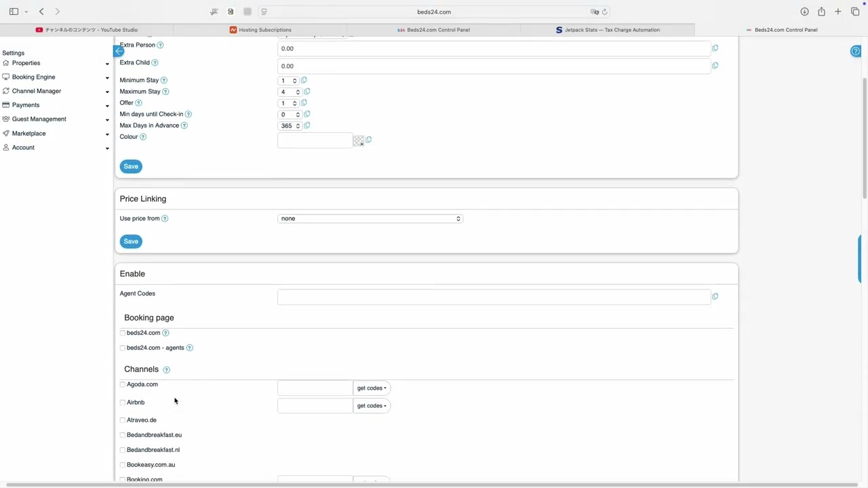
Task: Click help icon next to Use price from
Action: click(165, 219)
